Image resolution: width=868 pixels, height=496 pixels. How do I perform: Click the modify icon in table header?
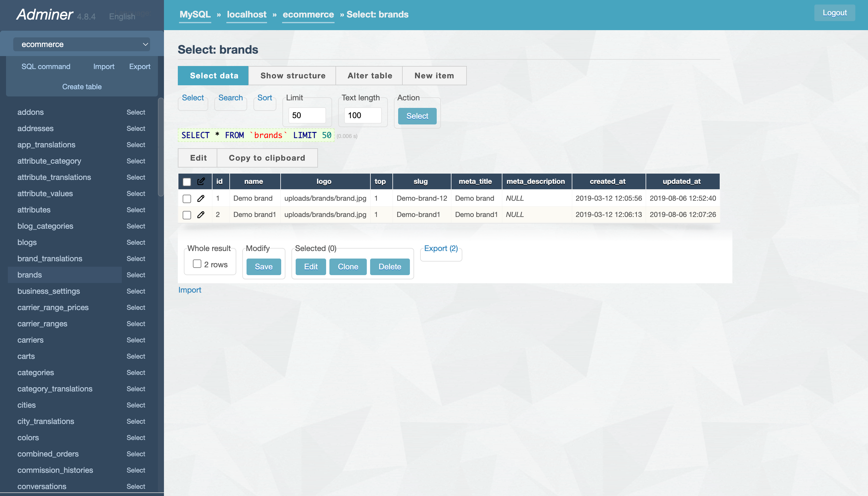pyautogui.click(x=201, y=181)
